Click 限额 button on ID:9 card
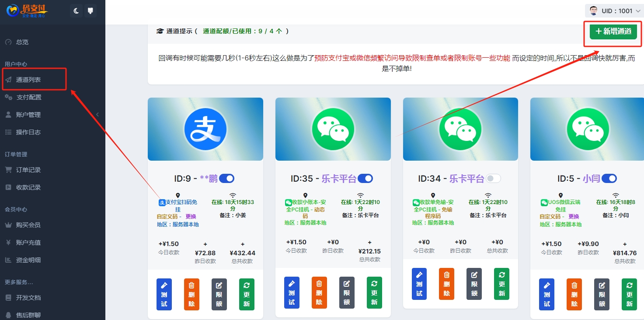 (219, 294)
